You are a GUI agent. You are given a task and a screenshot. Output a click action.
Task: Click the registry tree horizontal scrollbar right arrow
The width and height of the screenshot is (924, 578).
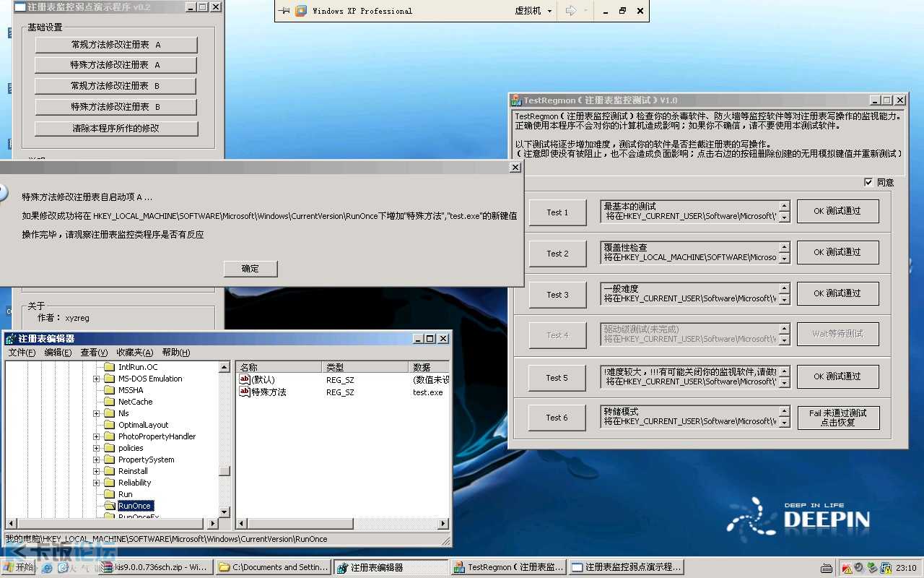[213, 524]
